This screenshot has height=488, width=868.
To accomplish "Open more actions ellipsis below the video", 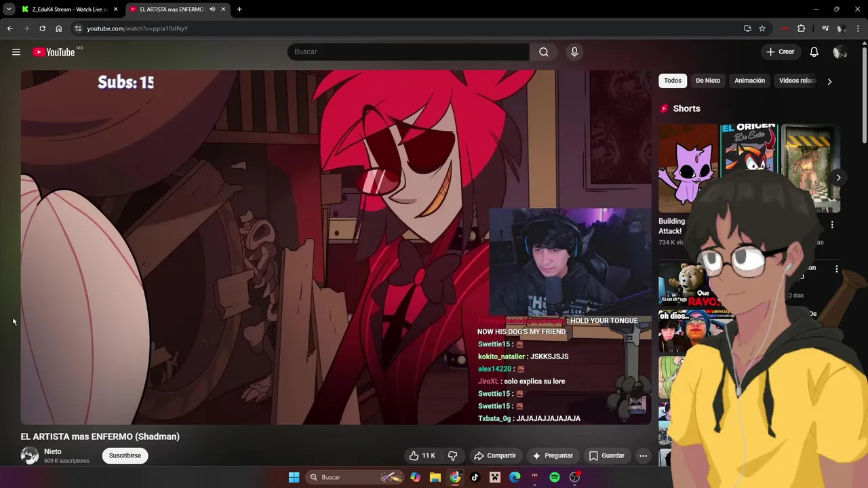I will click(643, 455).
